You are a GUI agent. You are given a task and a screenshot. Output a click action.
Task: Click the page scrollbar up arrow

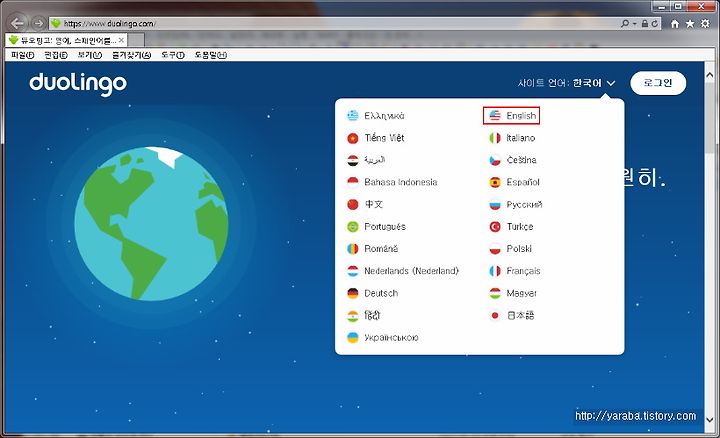tap(709, 75)
